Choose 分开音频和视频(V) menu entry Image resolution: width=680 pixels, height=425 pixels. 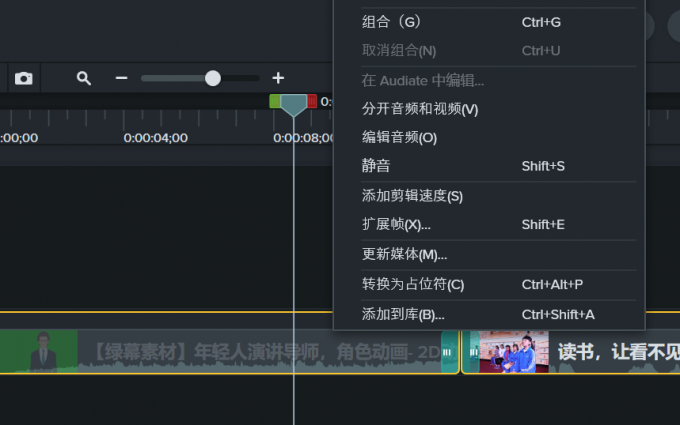click(x=420, y=109)
